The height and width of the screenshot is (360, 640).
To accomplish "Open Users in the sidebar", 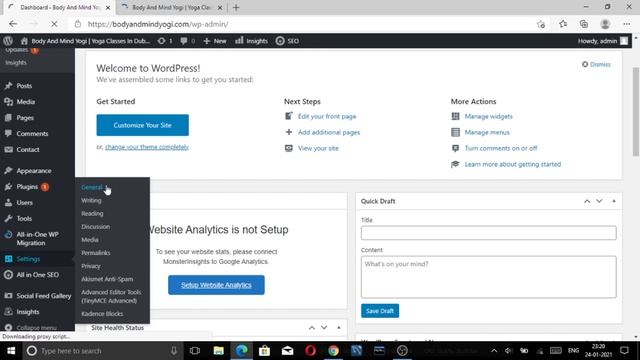I will tap(24, 202).
